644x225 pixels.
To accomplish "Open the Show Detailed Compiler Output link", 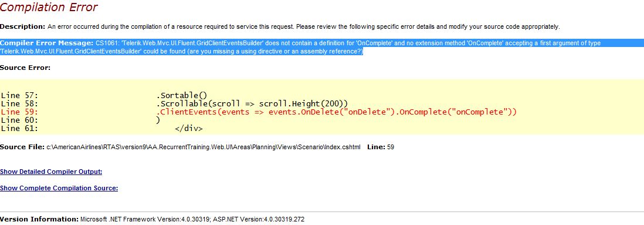I will [51, 172].
